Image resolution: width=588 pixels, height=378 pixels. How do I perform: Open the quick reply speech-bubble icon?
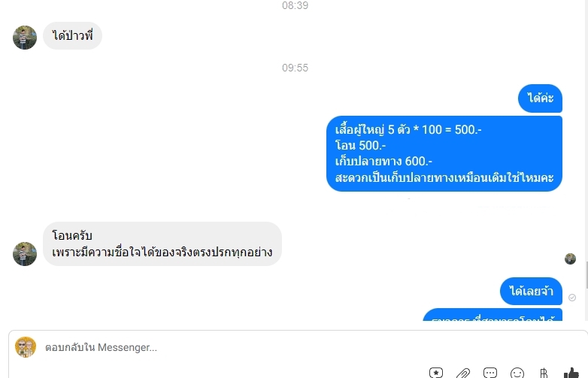pos(490,373)
